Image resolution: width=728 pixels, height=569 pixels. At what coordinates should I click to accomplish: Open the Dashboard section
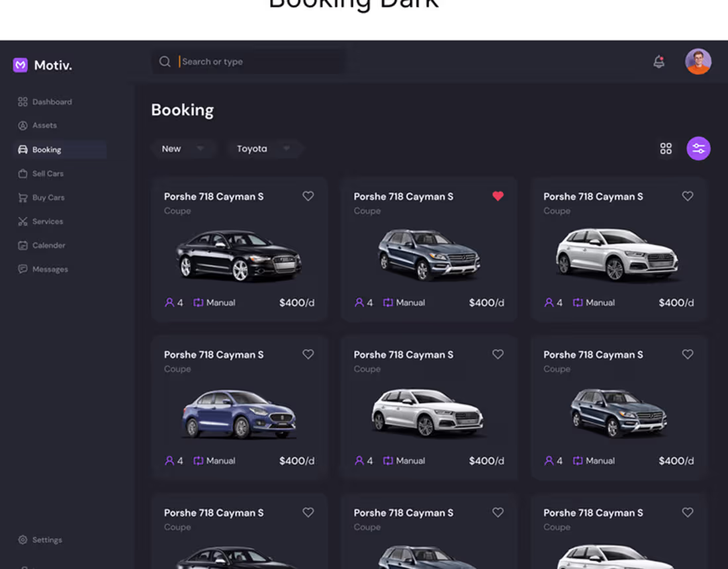pyautogui.click(x=52, y=101)
